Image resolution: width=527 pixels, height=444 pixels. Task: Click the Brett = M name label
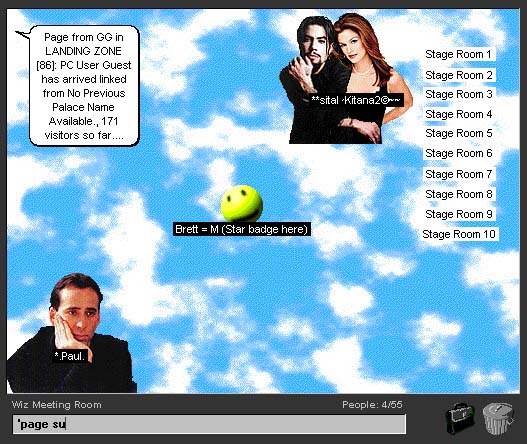click(x=241, y=229)
